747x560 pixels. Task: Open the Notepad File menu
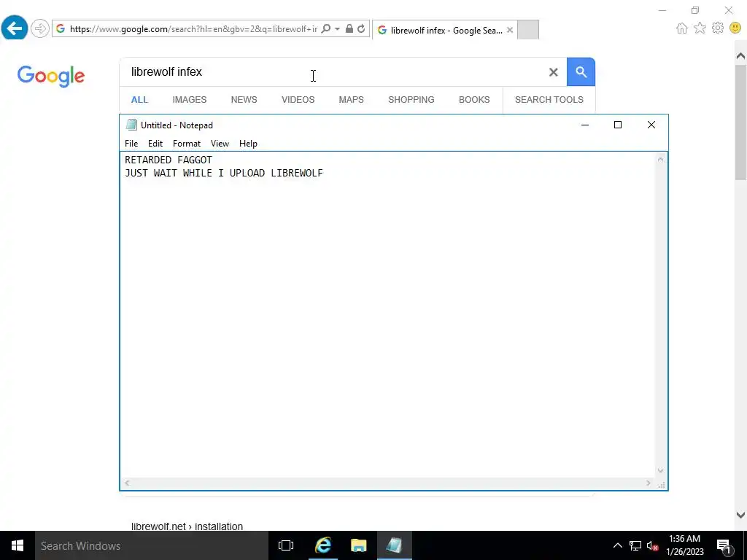(x=131, y=144)
